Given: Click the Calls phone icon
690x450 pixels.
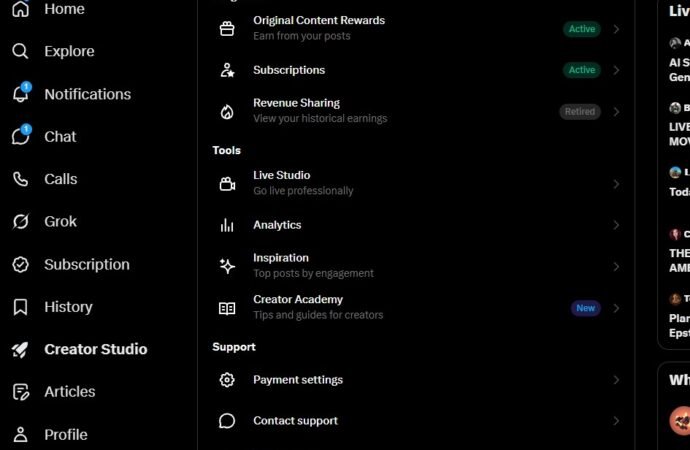Looking at the screenshot, I should 20,179.
